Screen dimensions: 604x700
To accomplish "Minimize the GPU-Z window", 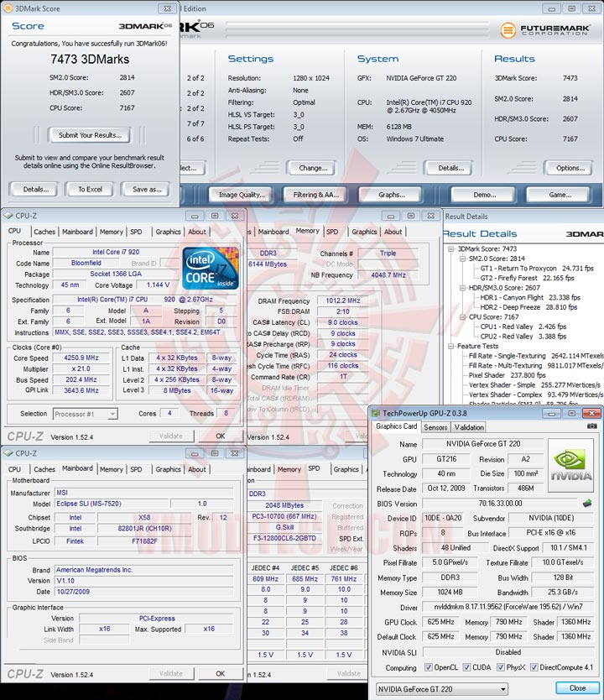I will (x=551, y=414).
